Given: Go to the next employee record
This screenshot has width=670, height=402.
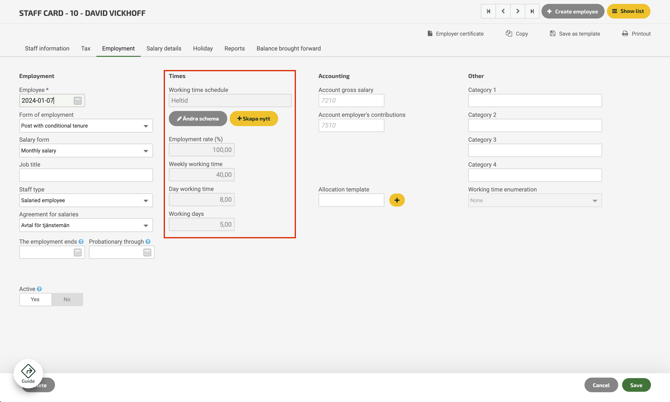Looking at the screenshot, I should [x=517, y=12].
